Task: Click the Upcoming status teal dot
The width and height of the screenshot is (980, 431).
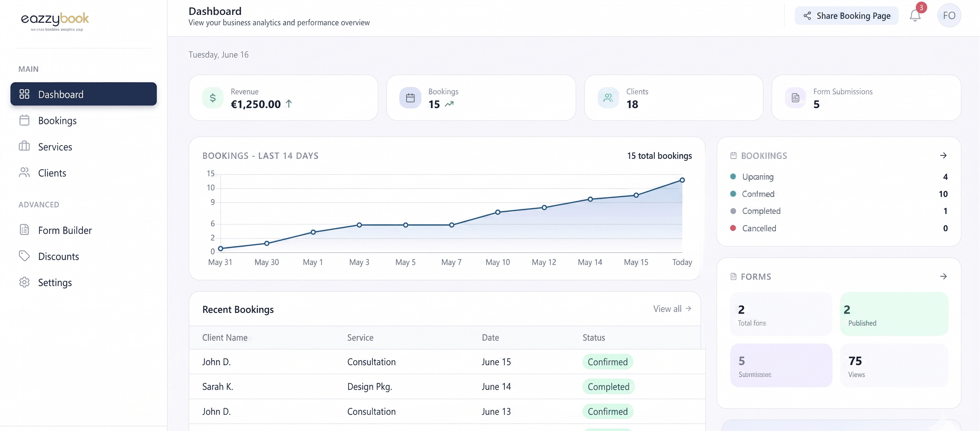Action: 733,176
